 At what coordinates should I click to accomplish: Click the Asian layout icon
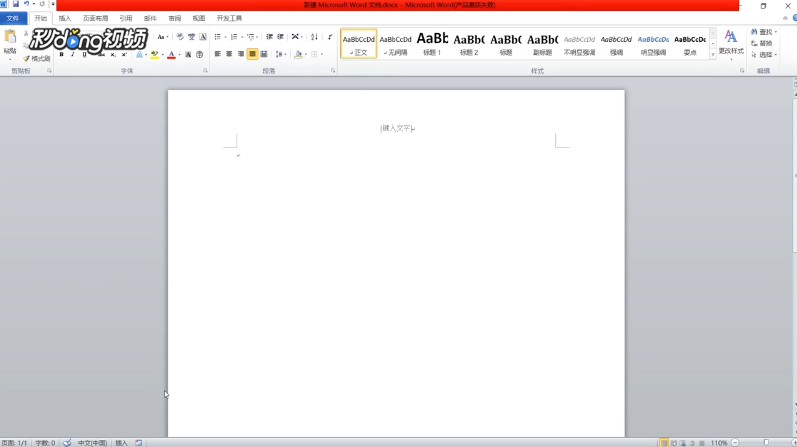click(x=296, y=37)
